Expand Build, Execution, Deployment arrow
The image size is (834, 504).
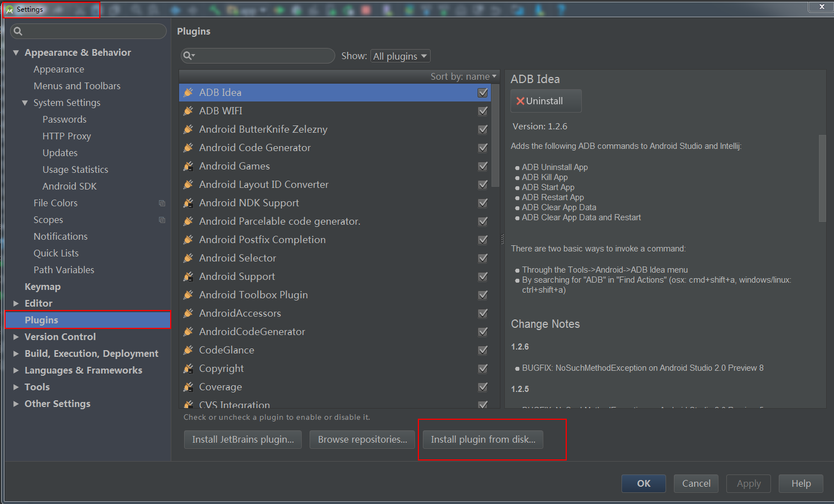16,353
